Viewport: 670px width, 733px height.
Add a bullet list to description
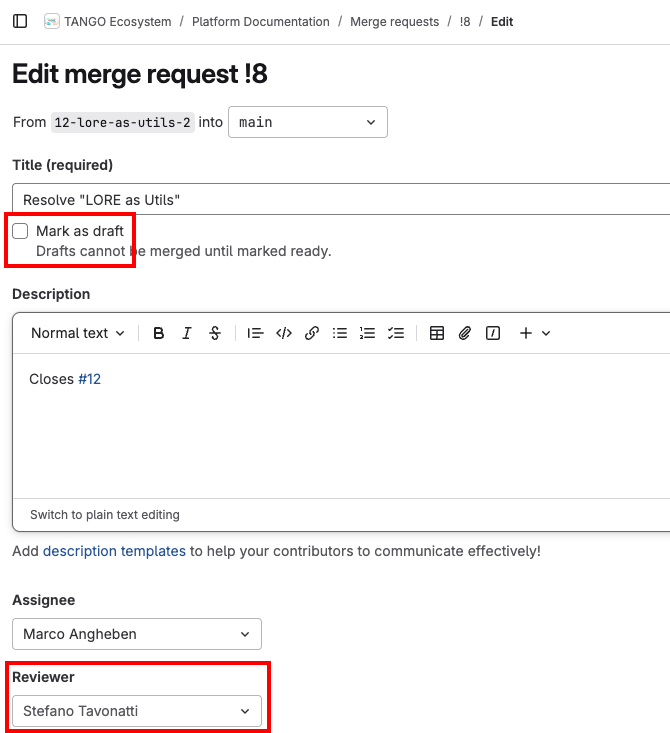(340, 333)
